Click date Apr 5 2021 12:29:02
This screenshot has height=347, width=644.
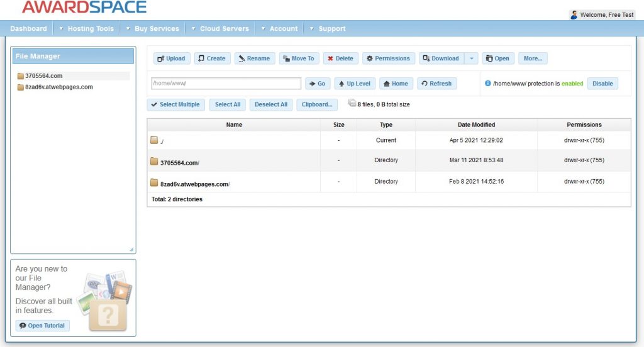click(x=477, y=140)
